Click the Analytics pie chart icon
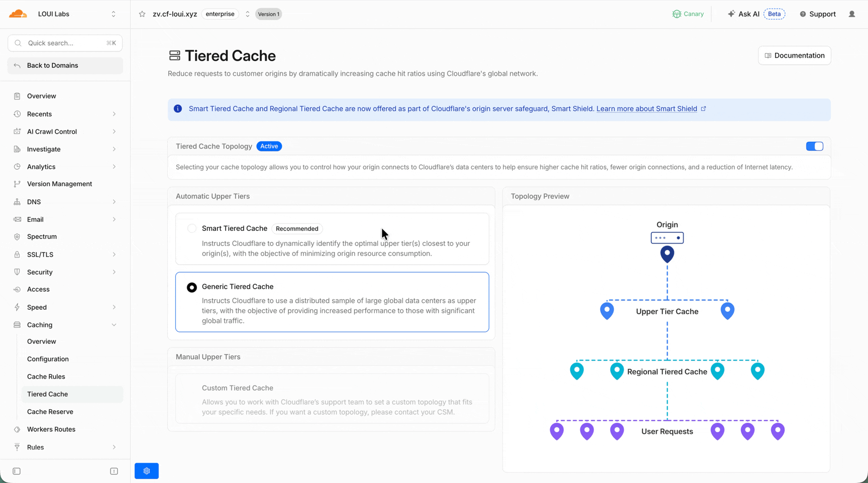This screenshot has height=483, width=868. coord(17,167)
